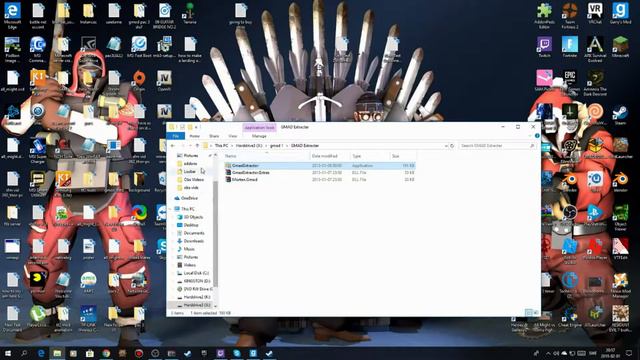
Task: Open the notification center icon
Action: pyautogui.click(x=629, y=353)
